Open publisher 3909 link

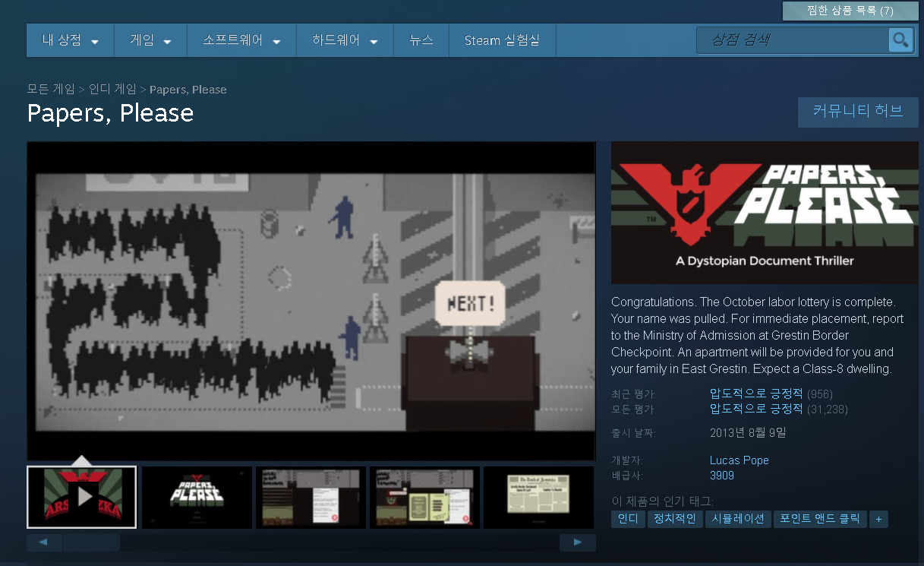click(x=721, y=476)
